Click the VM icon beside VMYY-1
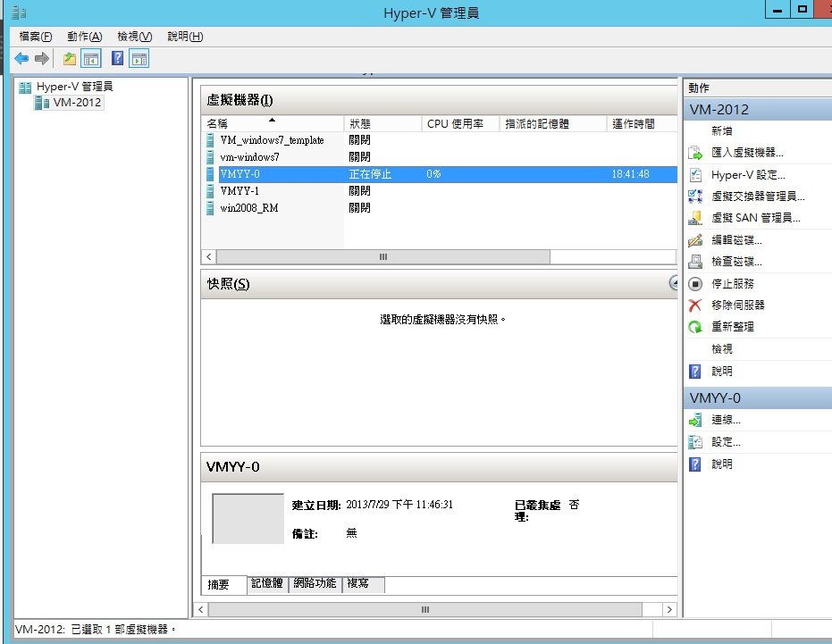The width and height of the screenshot is (832, 644). click(210, 191)
